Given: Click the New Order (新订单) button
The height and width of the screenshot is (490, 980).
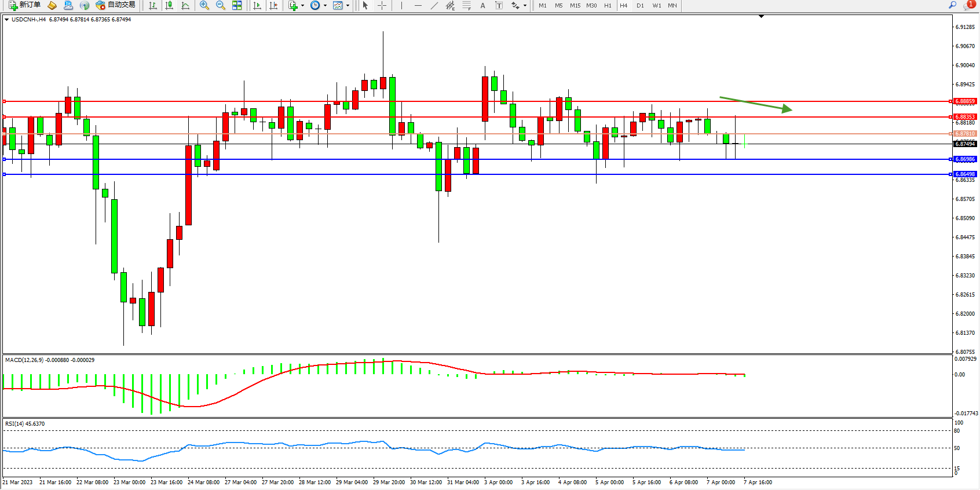Looking at the screenshot, I should (24, 5).
